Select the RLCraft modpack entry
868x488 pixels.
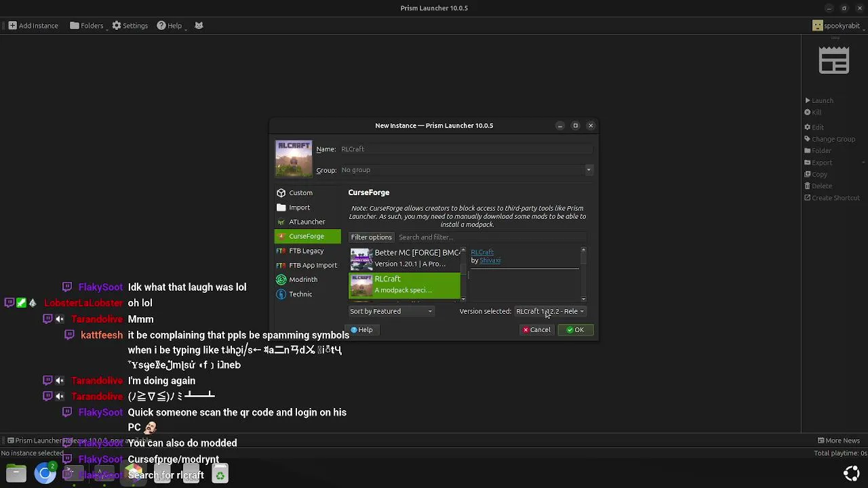click(x=405, y=285)
